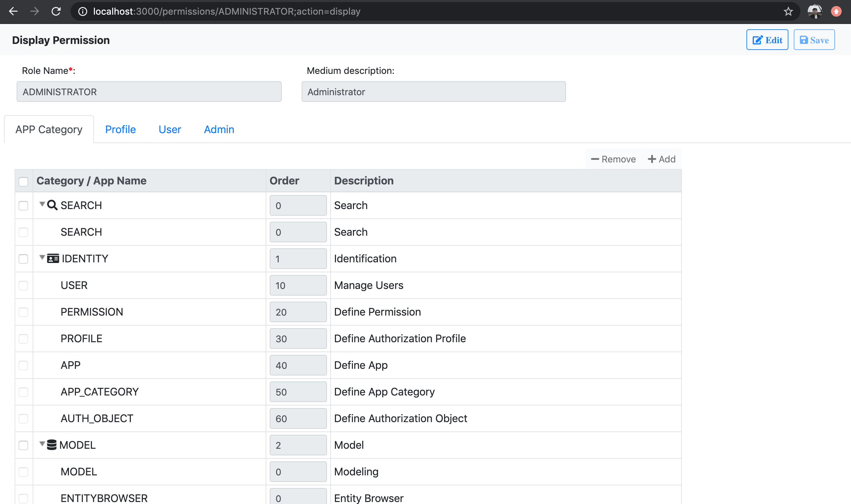Click the database icon beside MODEL category
Viewport: 851px width, 504px height.
(x=52, y=444)
